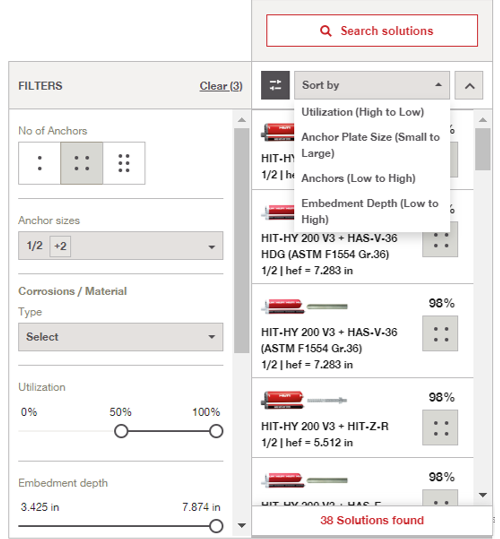Click the HAS-V-36 (ASTM F1554 Gr.36) product image
Screen dimensions: 500x539
(304, 306)
